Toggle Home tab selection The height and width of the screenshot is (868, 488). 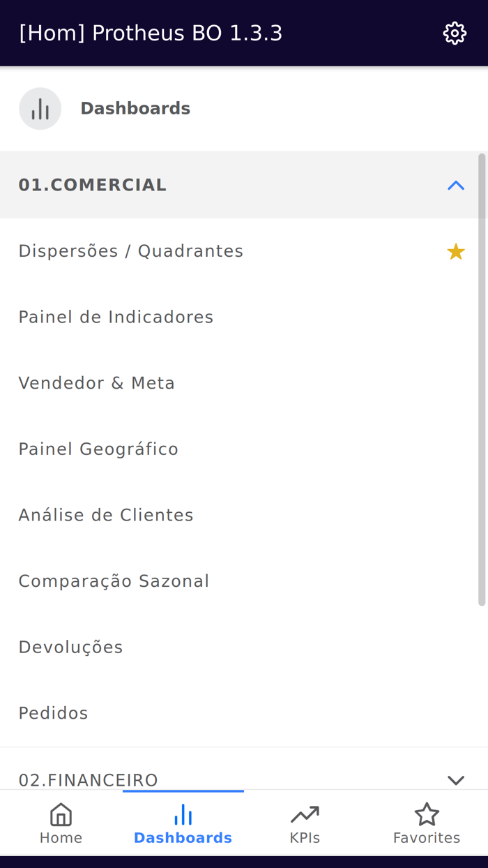(61, 823)
